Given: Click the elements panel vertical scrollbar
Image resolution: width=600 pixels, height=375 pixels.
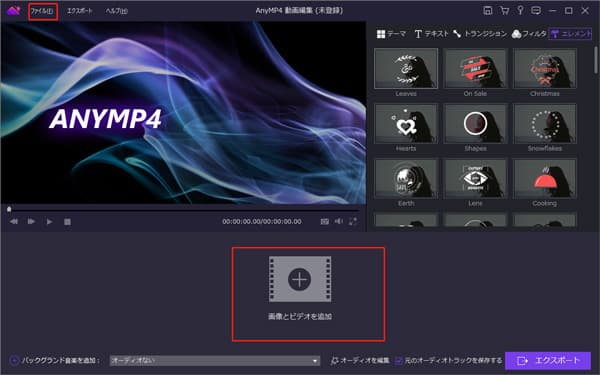Looking at the screenshot, I should [595, 59].
